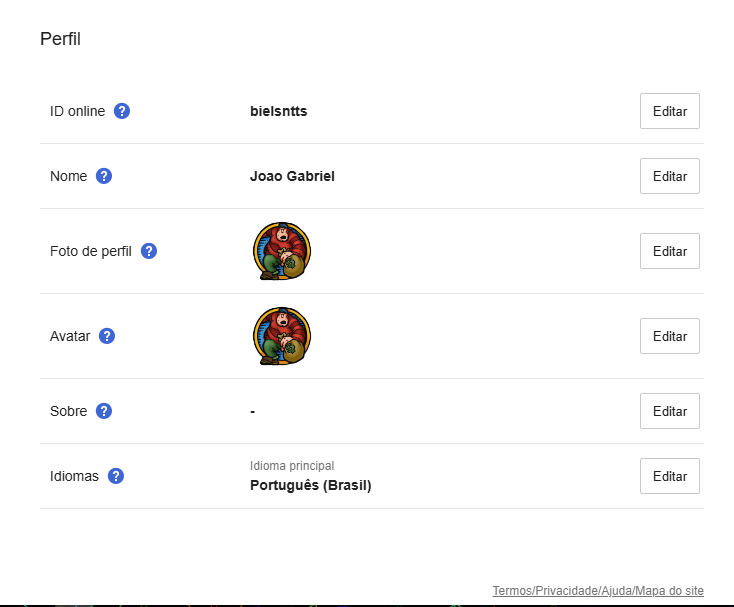Edit the Sobre section
Image resolution: width=734 pixels, height=607 pixels.
tap(669, 411)
